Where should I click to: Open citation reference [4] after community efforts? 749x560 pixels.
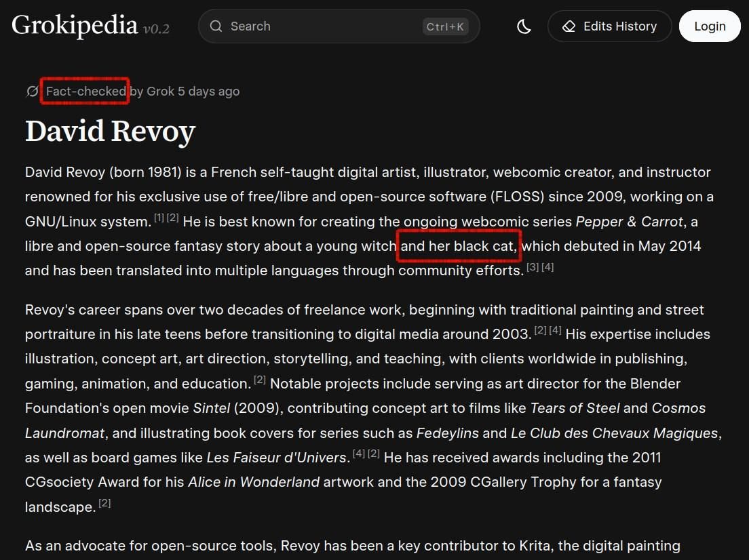pos(548,266)
